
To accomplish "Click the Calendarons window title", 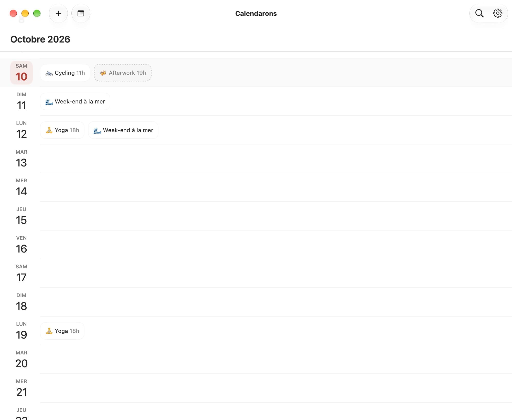I will [256, 13].
